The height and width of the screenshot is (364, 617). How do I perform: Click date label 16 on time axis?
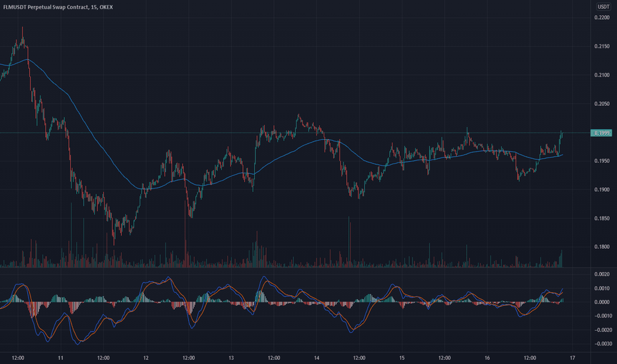pos(487,358)
